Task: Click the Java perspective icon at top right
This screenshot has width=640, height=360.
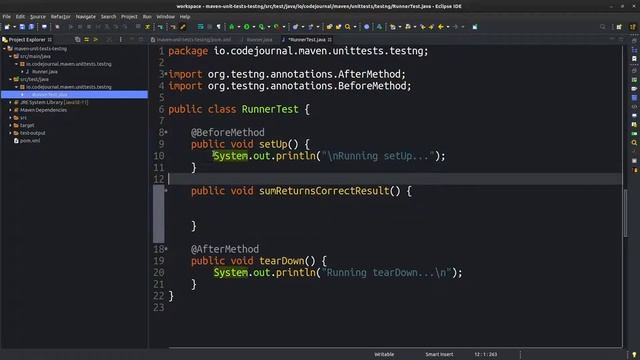Action: click(x=633, y=27)
